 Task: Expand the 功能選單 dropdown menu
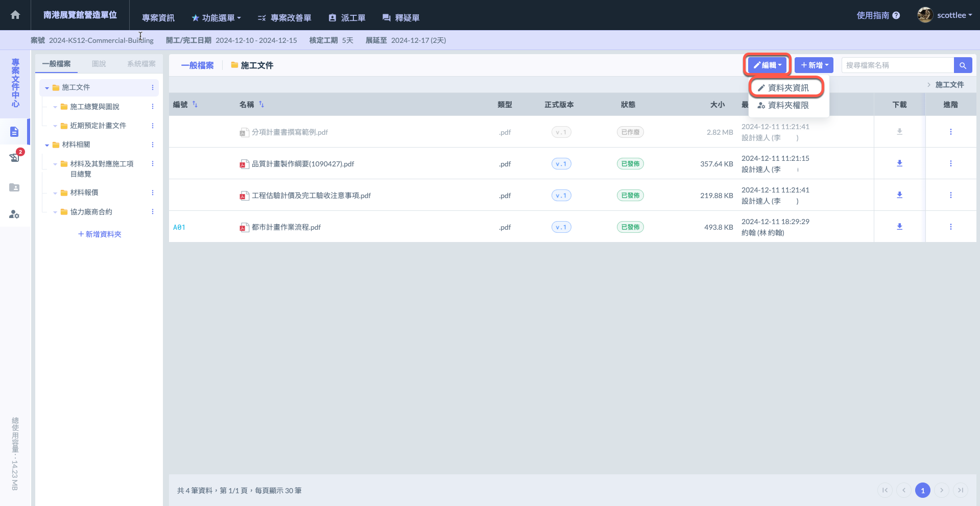tap(216, 18)
